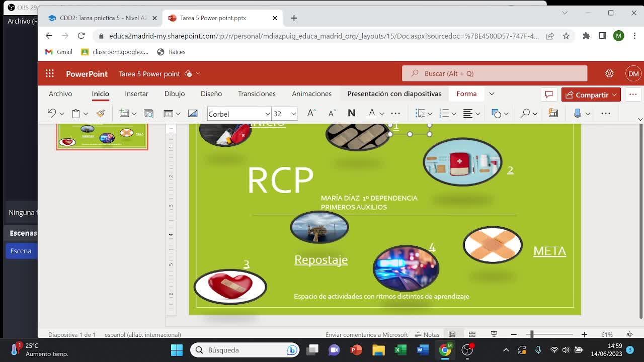
Task: Start slide show from status bar
Action: click(494, 334)
